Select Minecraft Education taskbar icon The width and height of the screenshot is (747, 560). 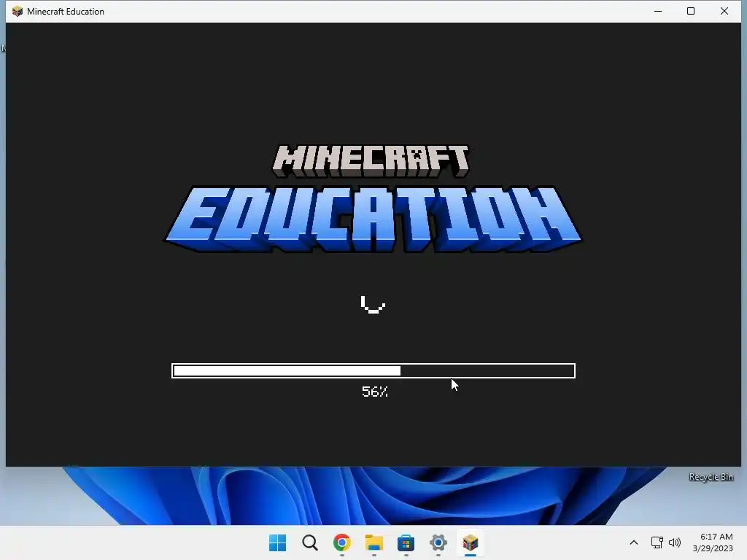pos(471,542)
